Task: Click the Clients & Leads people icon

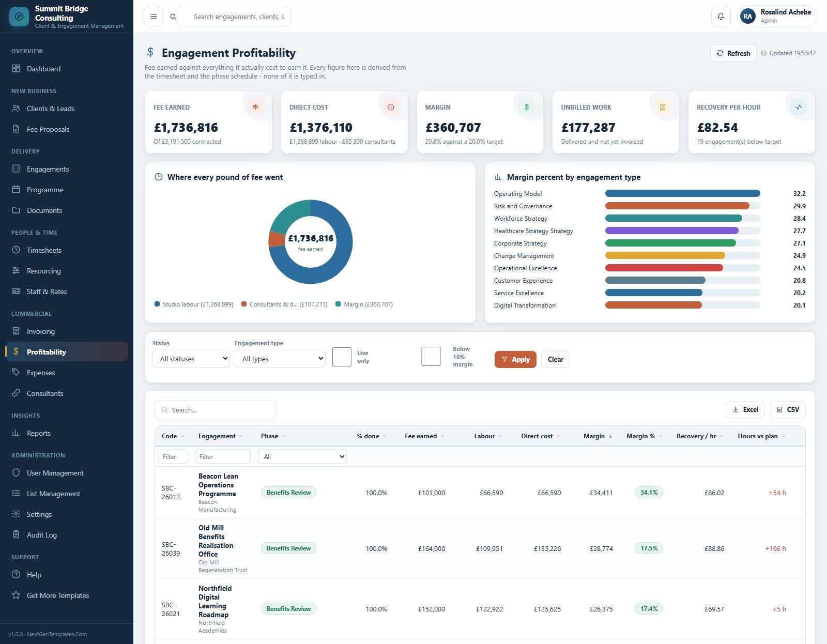Action: coord(16,109)
